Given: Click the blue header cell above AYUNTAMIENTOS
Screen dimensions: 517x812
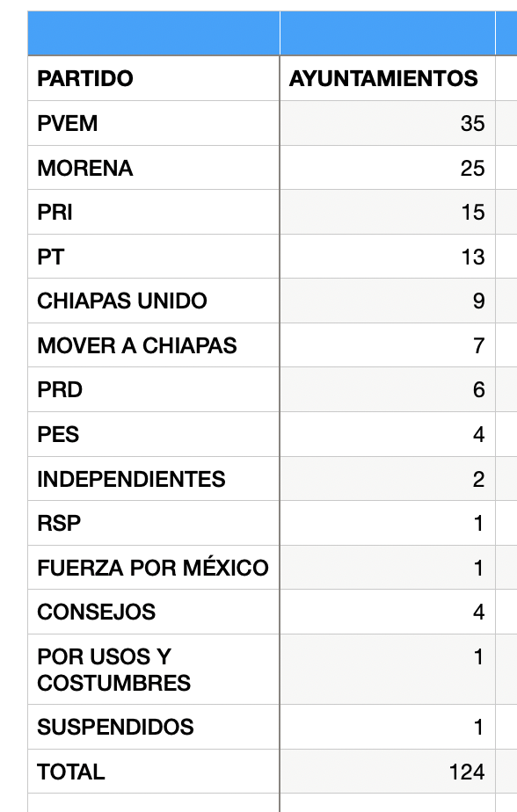Looking at the screenshot, I should 388,33.
